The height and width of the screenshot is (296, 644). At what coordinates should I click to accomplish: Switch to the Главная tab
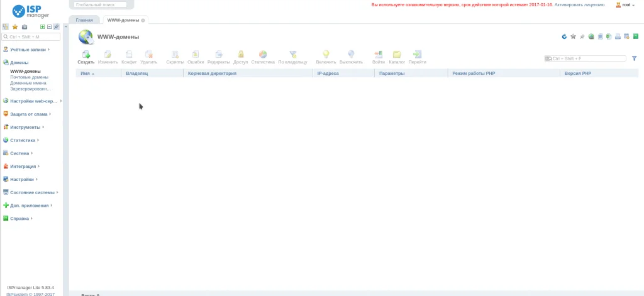84,20
